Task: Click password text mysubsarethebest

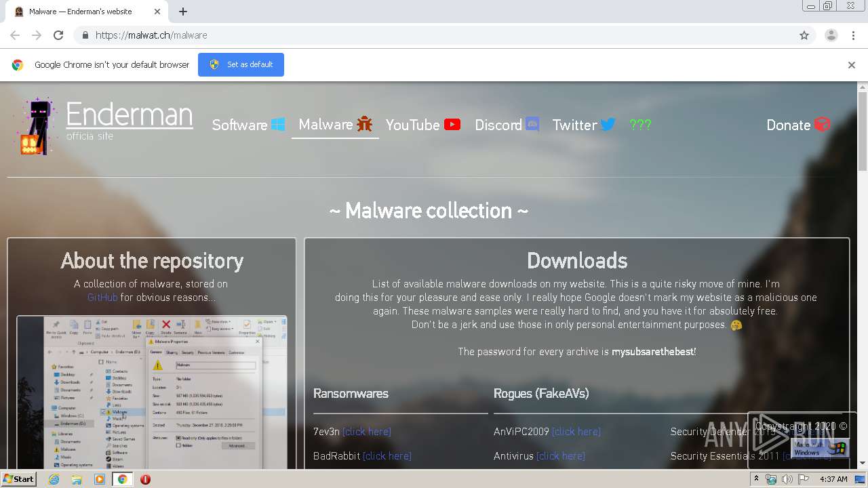Action: point(652,352)
